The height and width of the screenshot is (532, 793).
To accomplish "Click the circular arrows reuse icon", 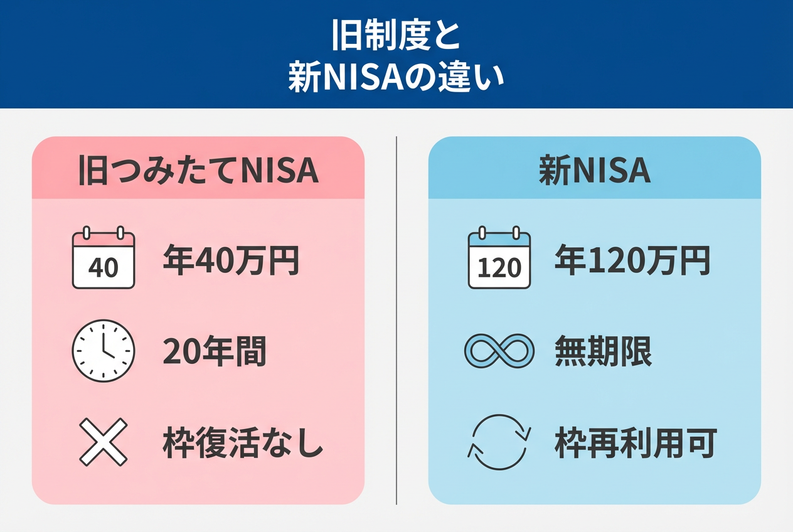I will (x=499, y=442).
